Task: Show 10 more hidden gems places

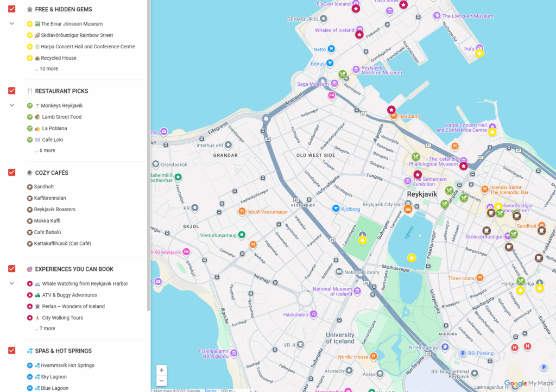Action: (46, 69)
